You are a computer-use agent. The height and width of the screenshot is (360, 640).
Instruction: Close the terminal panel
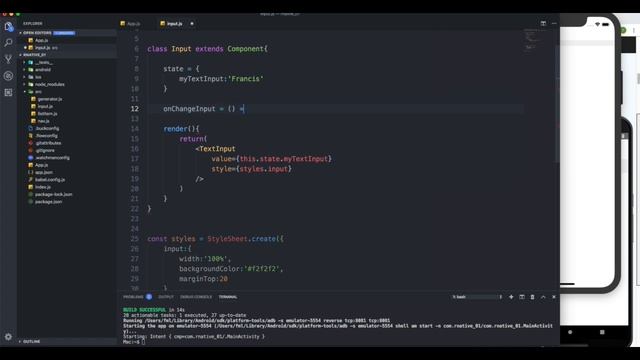tap(554, 297)
